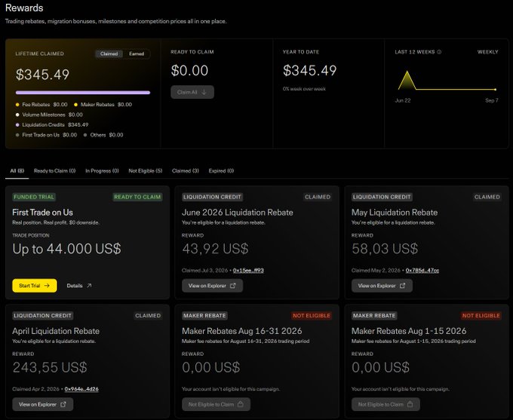Open the Weekly interval selector
The image size is (513, 420).
pos(487,52)
